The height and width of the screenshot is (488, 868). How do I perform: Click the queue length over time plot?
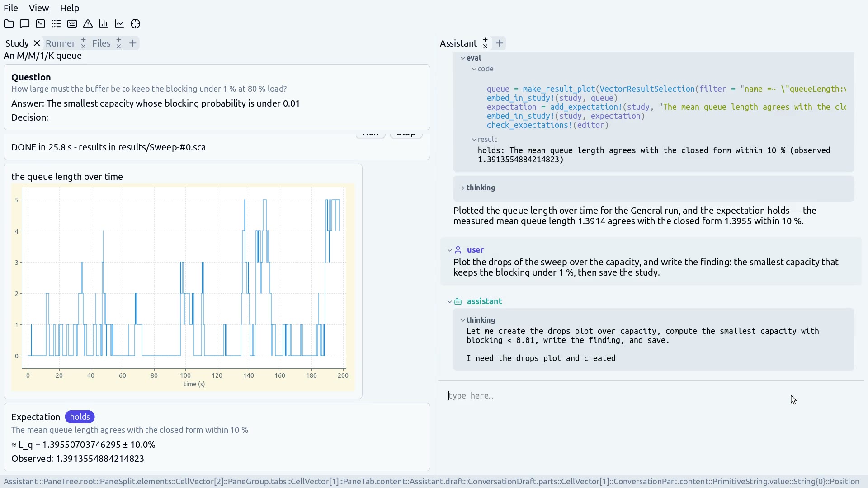(x=183, y=288)
